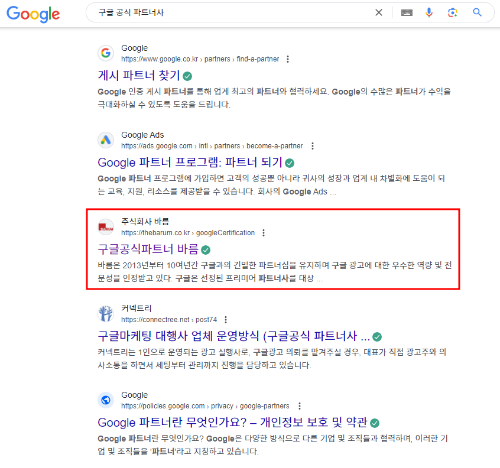Viewport: 500px width, 468px height.
Task: Click the magnifying glass search button
Action: 477,12
